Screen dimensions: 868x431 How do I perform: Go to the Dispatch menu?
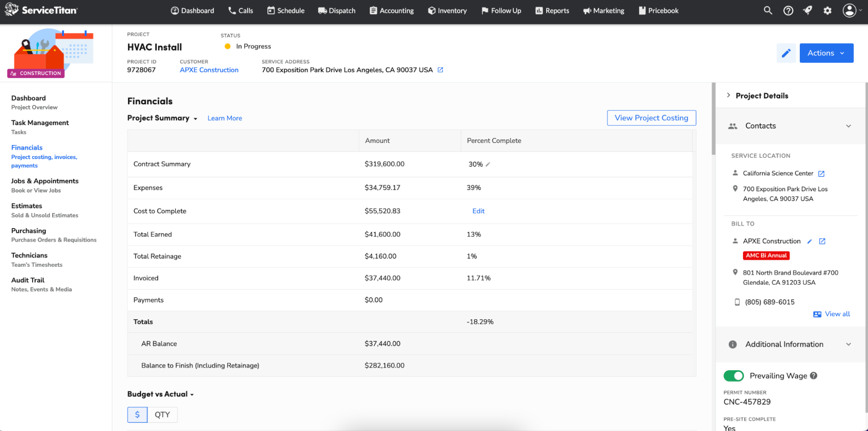pos(337,10)
